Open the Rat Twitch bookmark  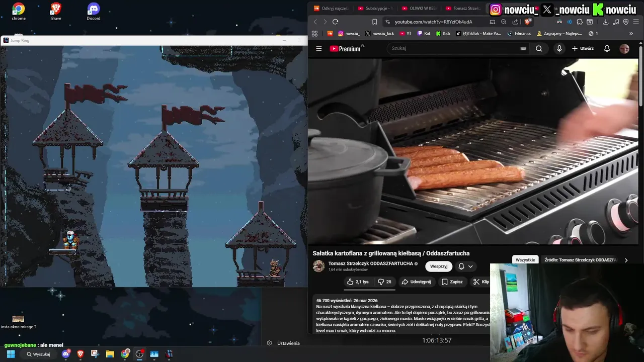pyautogui.click(x=424, y=33)
